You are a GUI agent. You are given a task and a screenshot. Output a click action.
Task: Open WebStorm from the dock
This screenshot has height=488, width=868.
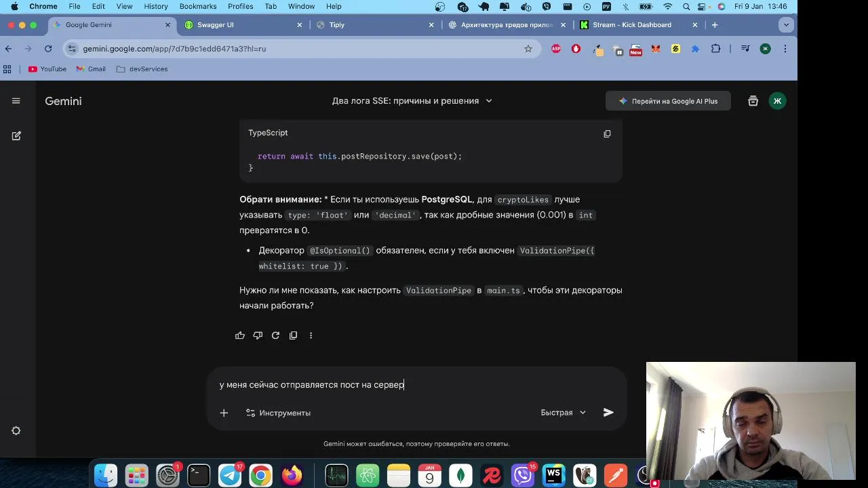(x=553, y=476)
